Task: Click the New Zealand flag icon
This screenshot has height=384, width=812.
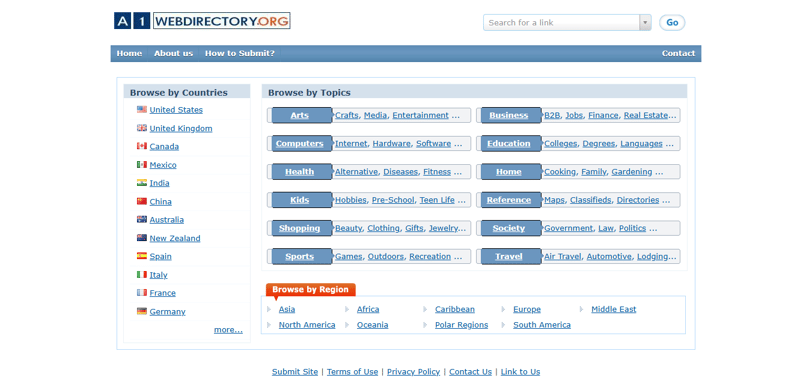Action: [x=142, y=238]
